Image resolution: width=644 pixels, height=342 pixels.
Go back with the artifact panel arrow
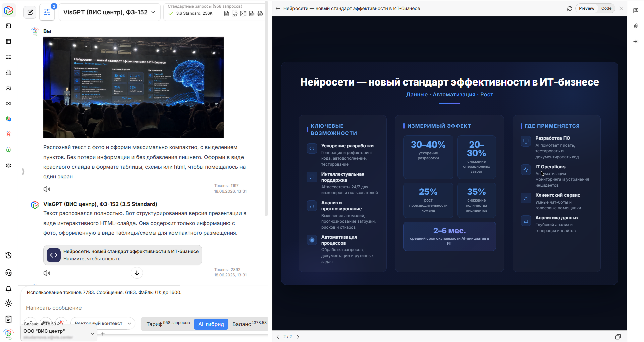click(x=278, y=8)
